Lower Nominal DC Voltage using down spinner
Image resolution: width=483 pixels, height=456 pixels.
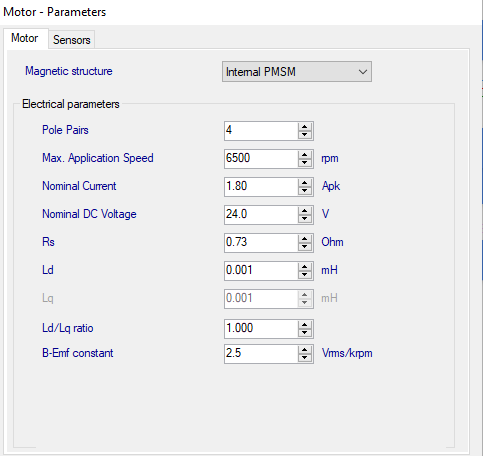(x=305, y=219)
